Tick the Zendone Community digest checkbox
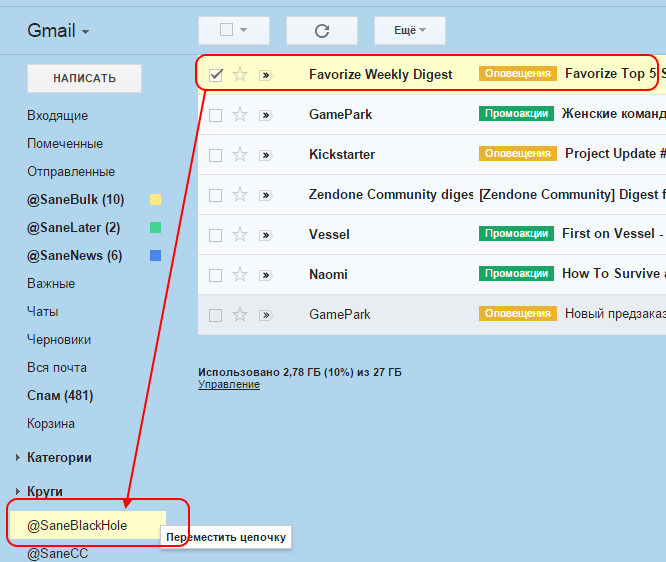The image size is (666, 562). pyautogui.click(x=215, y=195)
